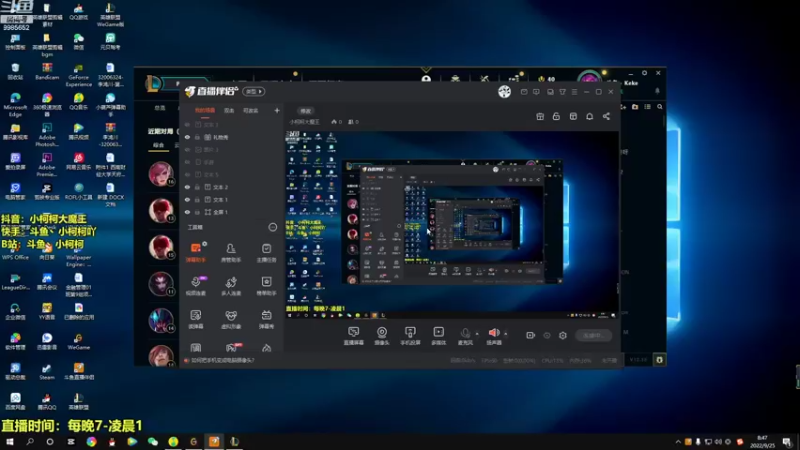800x450 pixels.
Task: Click the Start Streaming button
Action: pyautogui.click(x=593, y=335)
